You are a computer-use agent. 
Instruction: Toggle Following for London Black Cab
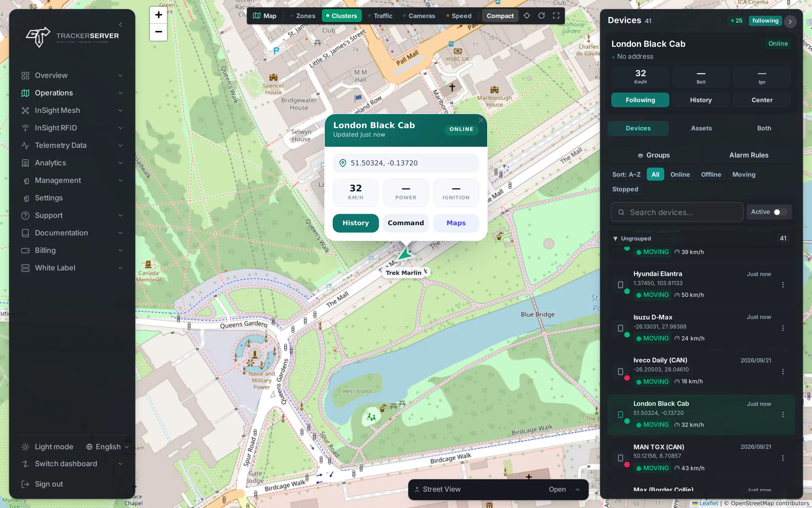[x=640, y=100]
